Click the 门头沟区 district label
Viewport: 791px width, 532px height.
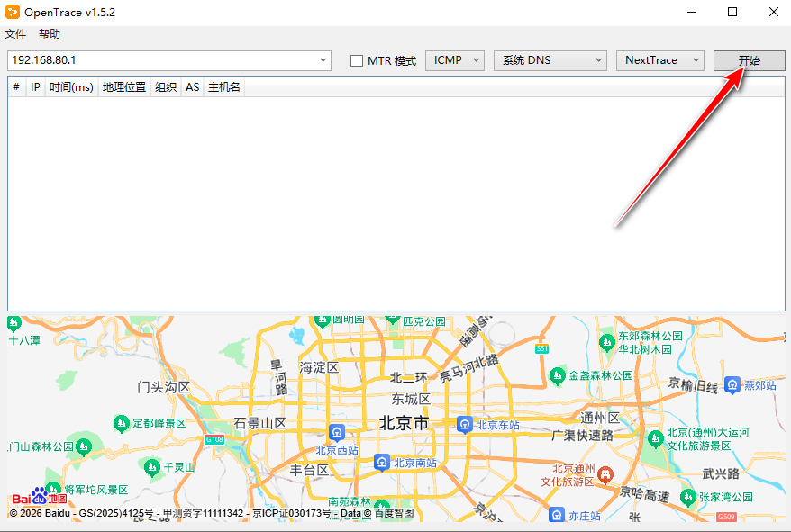tap(163, 387)
